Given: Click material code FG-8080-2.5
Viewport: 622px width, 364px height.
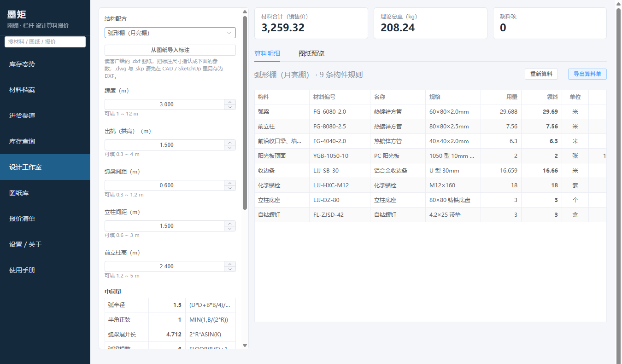Looking at the screenshot, I should [x=329, y=127].
